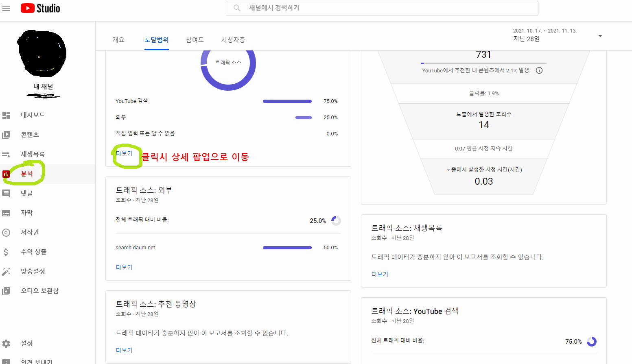632x364 pixels.
Task: Switch to the 참여도 tab
Action: tap(195, 40)
